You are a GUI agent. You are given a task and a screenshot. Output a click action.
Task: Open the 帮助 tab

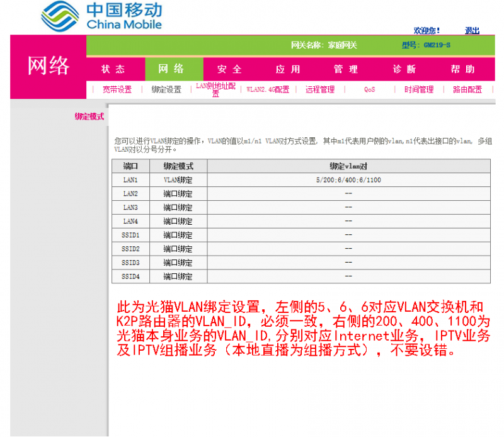click(x=462, y=69)
